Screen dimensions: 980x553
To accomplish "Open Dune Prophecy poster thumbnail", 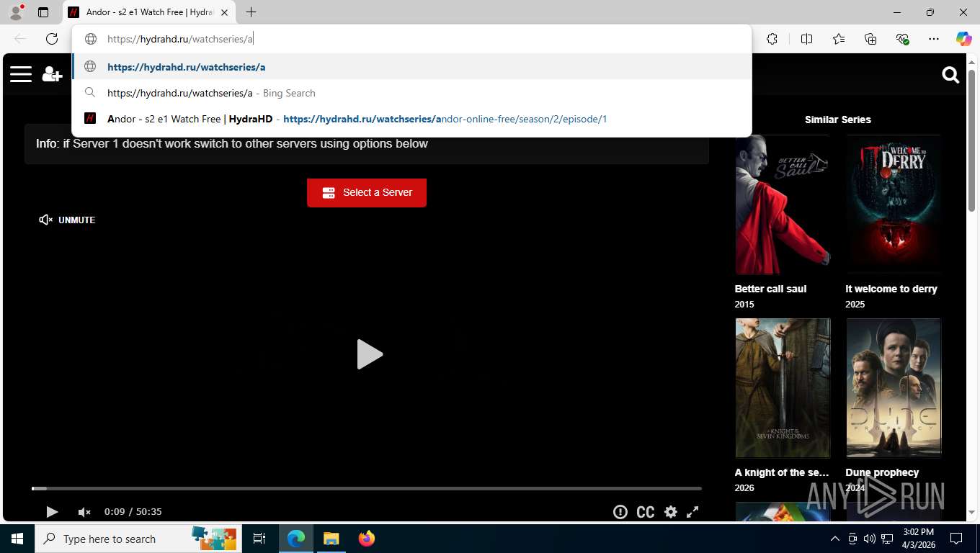I will tap(894, 388).
